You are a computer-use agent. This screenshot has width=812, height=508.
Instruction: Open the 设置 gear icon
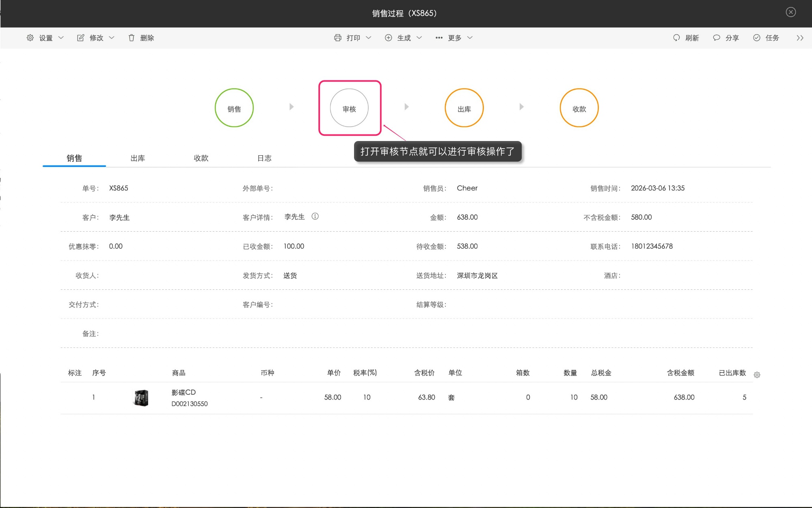pyautogui.click(x=30, y=37)
